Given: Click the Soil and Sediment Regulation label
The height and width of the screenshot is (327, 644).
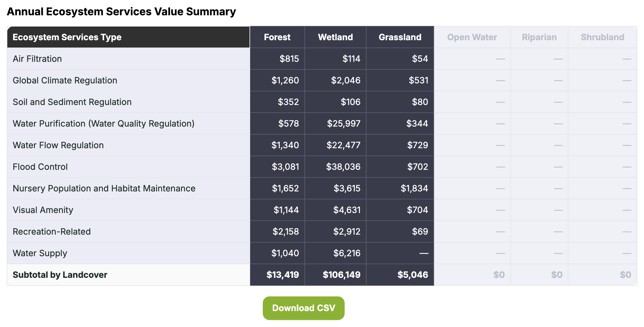Looking at the screenshot, I should pyautogui.click(x=72, y=102).
